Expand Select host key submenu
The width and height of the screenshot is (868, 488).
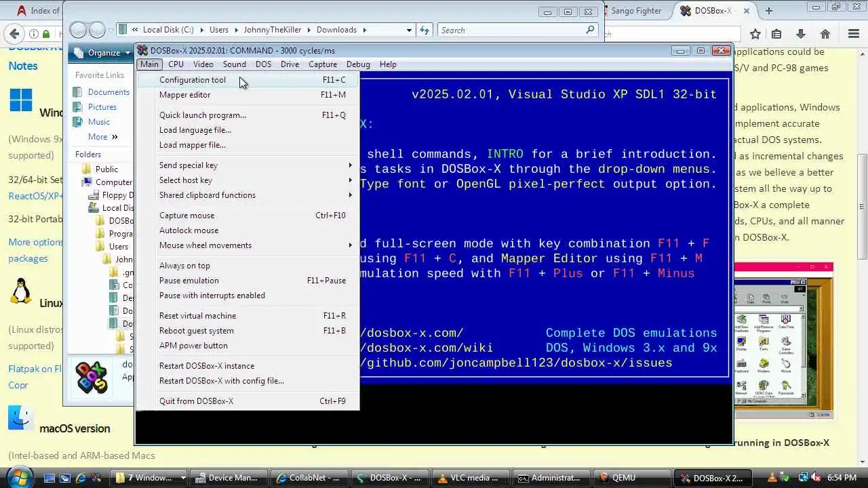[x=248, y=180]
